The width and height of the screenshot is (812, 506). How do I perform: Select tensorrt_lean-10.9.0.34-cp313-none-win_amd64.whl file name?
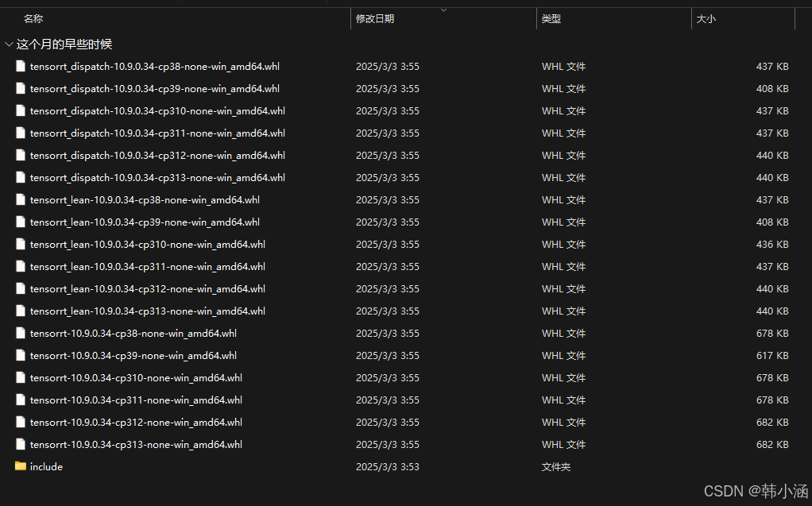pos(148,311)
